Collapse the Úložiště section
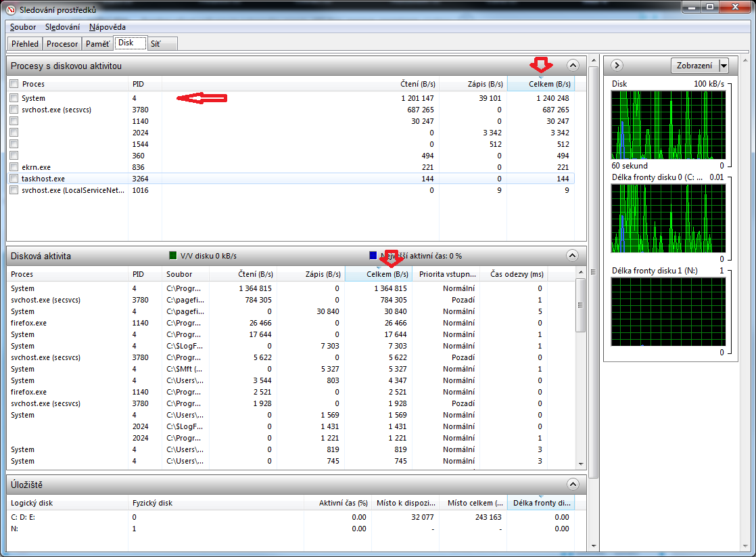The height and width of the screenshot is (557, 756). click(x=573, y=485)
